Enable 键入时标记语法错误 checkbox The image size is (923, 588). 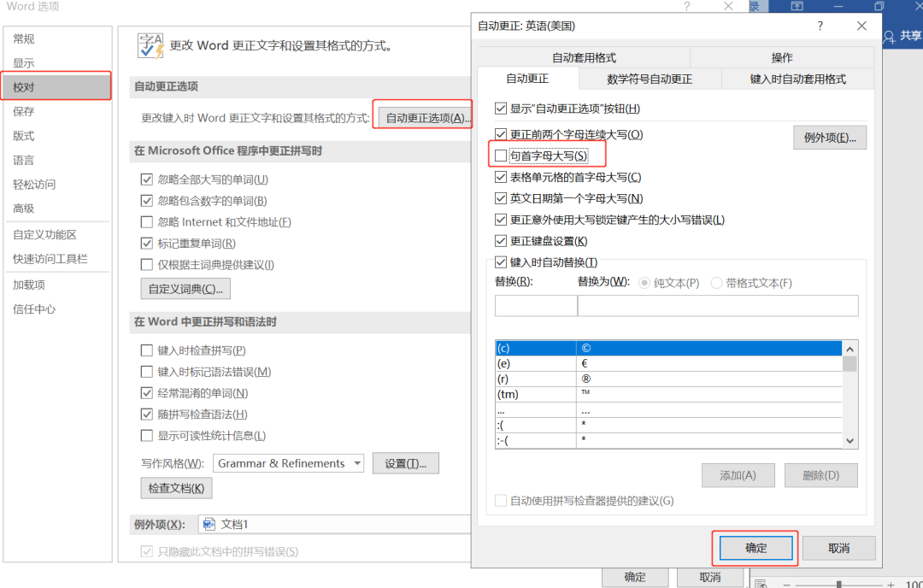(147, 372)
